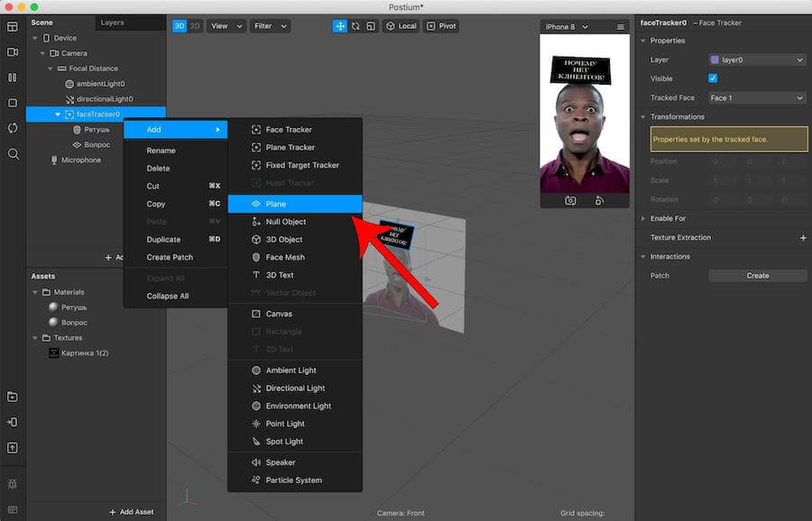Click Add Asset at panel bottom

131,512
